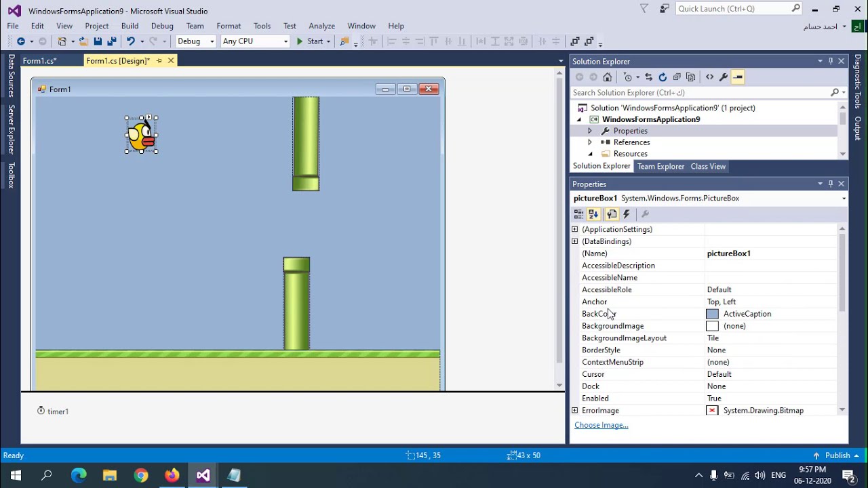Screen dimensions: 868x488
Task: Click the Save All toolbar icon
Action: click(111, 41)
